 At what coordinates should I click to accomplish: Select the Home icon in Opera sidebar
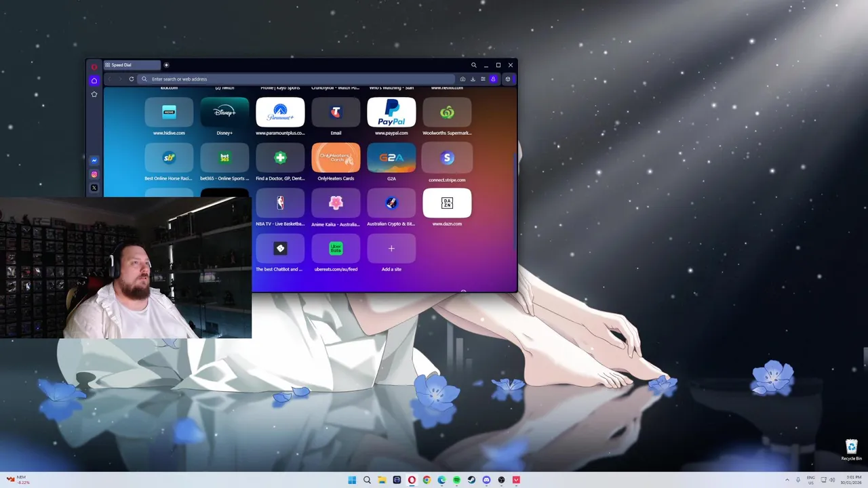(x=94, y=81)
